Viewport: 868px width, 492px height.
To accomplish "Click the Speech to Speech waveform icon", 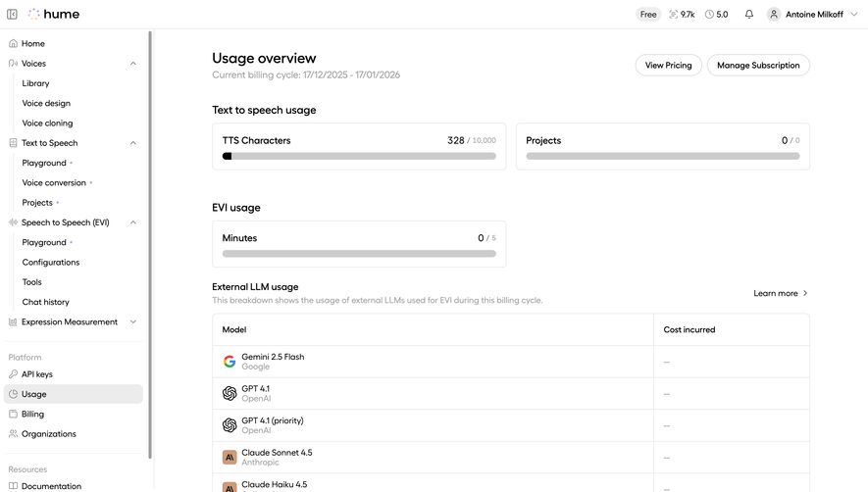I will pyautogui.click(x=14, y=222).
